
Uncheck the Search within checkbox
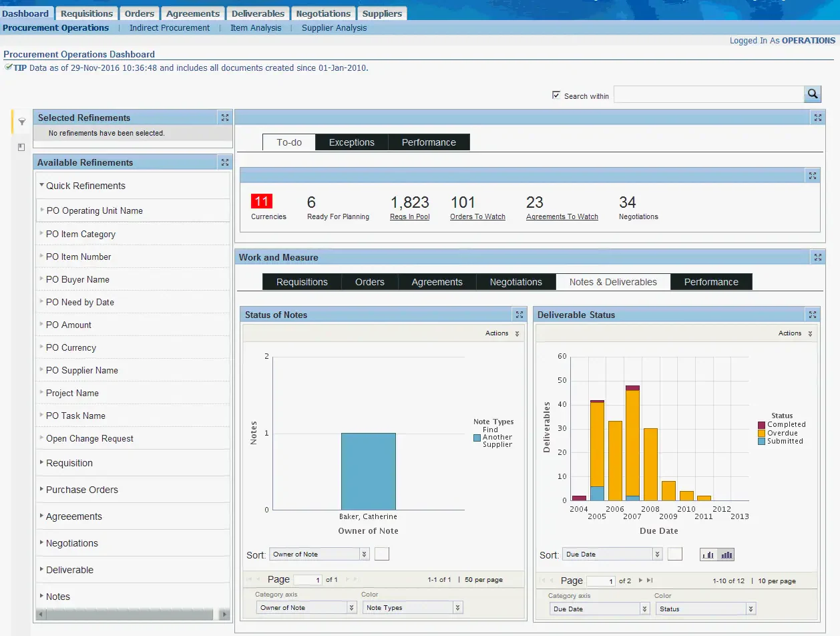point(556,96)
